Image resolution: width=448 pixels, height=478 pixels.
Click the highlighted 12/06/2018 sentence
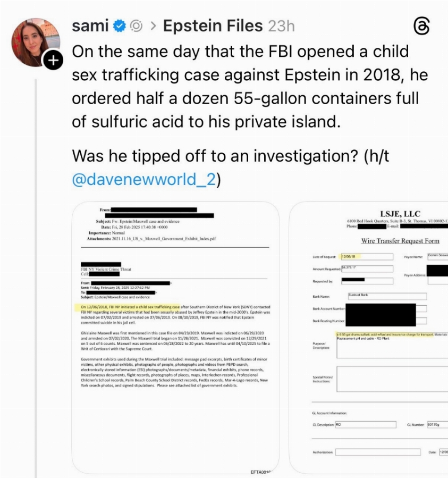128,307
